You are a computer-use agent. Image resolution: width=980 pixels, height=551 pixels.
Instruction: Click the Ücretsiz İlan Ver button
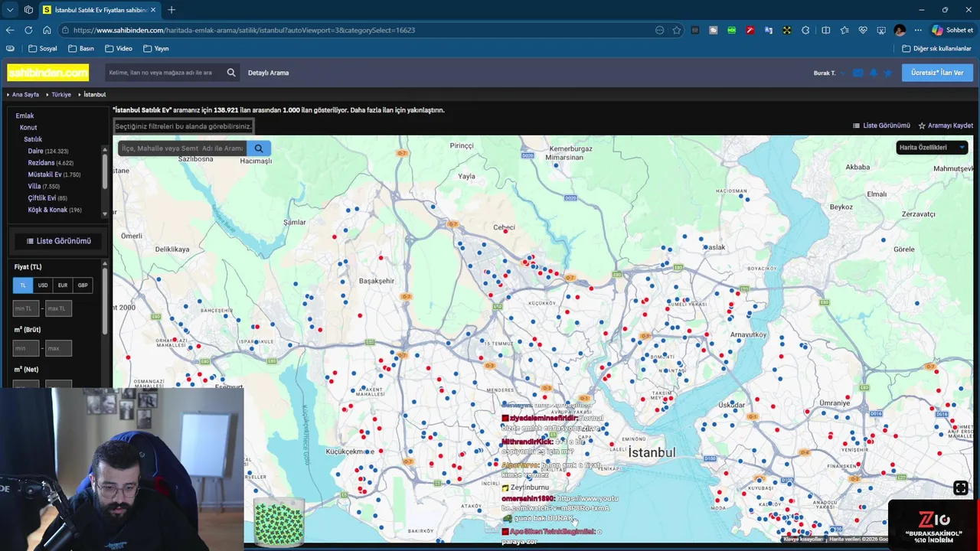[x=938, y=73]
